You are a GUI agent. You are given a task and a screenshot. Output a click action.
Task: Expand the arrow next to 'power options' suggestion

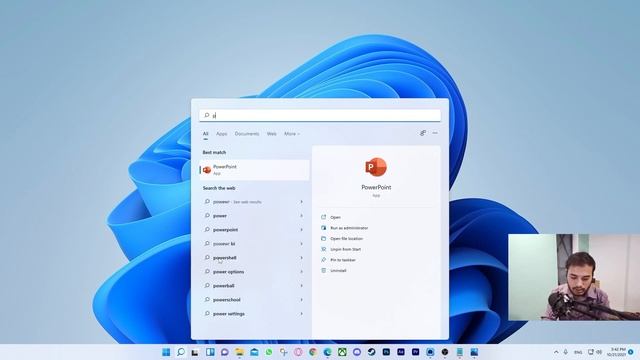(302, 272)
